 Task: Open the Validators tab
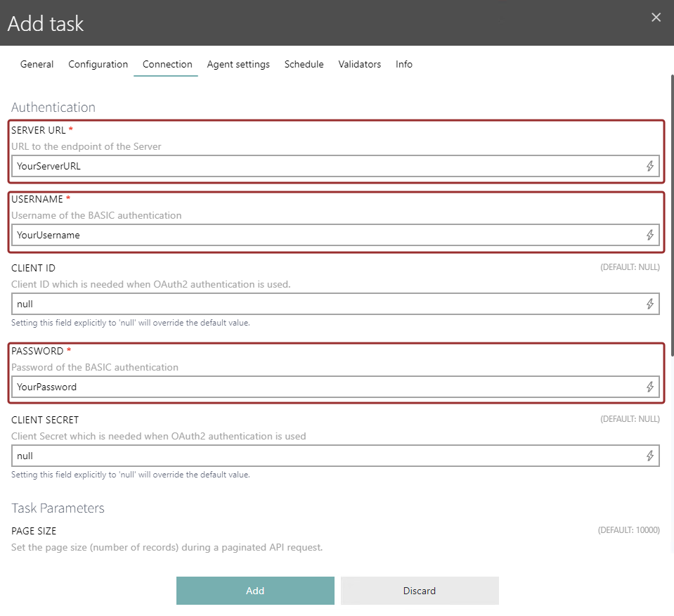[359, 64]
